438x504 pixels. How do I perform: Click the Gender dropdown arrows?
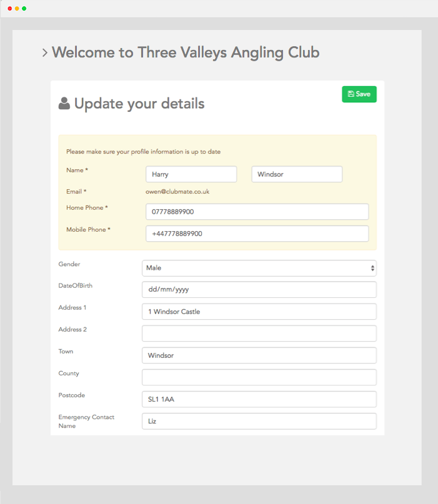click(372, 268)
